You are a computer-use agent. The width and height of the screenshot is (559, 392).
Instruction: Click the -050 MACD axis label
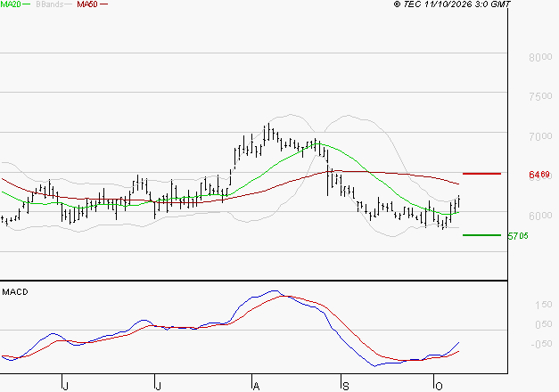541,344
